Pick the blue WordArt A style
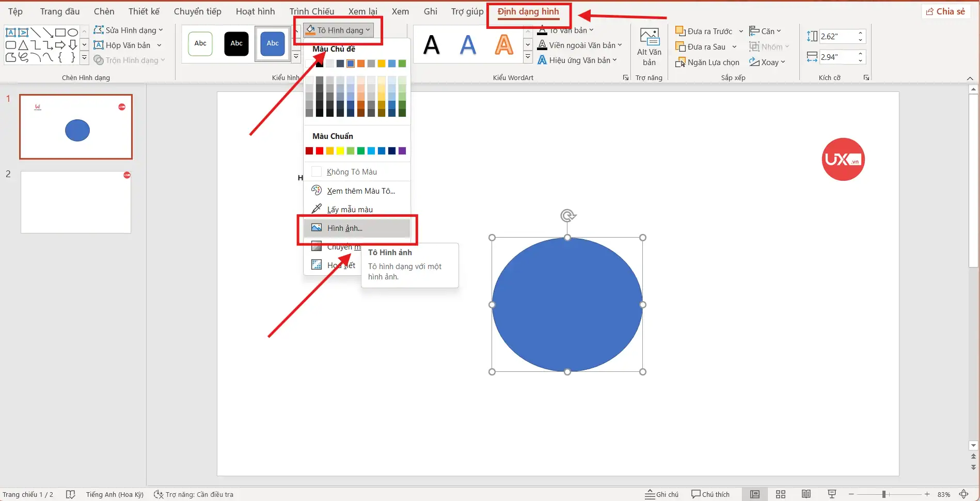Screen dimensions: 980x501 coord(468,45)
